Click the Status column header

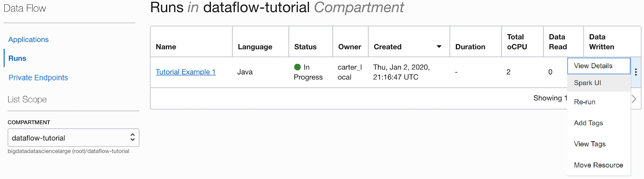(305, 47)
